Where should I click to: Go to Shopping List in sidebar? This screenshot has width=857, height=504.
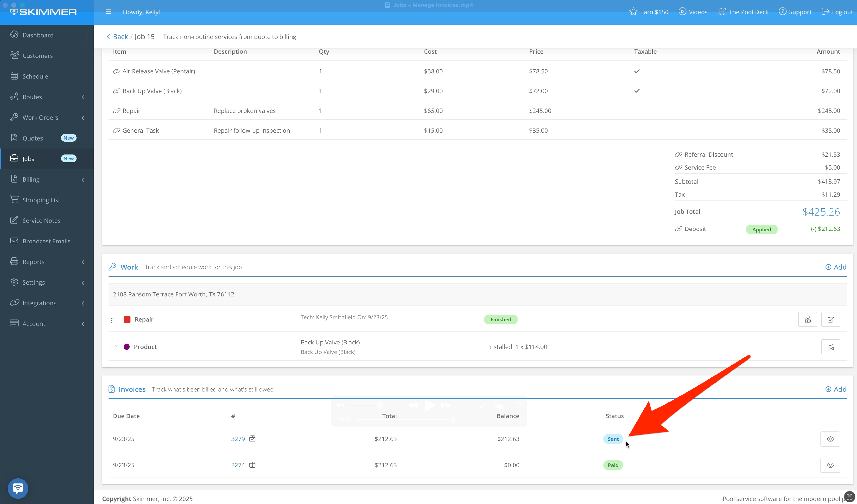click(x=41, y=200)
